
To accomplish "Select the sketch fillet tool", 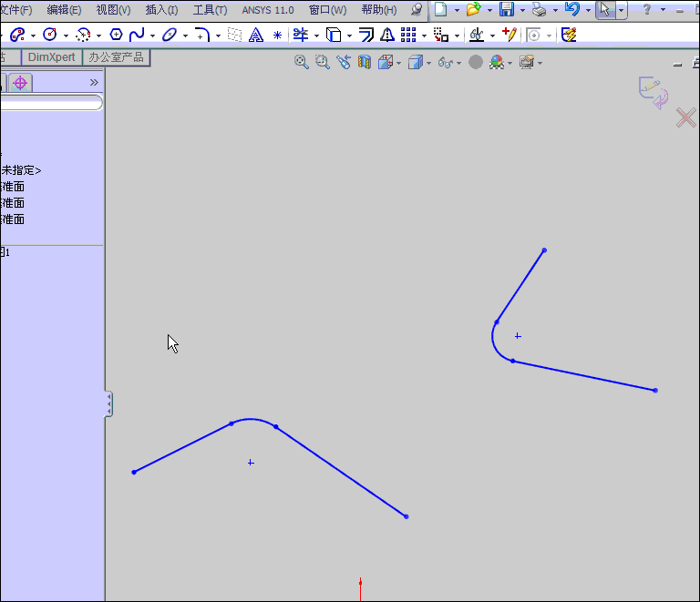I will pyautogui.click(x=202, y=35).
